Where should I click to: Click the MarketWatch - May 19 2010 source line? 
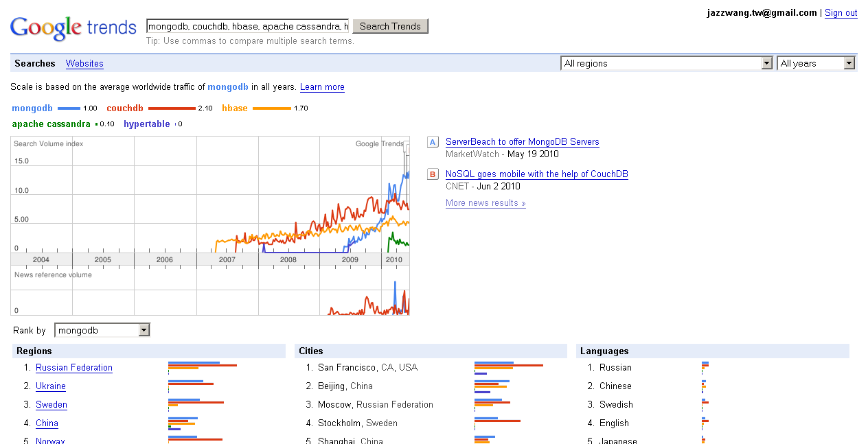click(x=502, y=154)
